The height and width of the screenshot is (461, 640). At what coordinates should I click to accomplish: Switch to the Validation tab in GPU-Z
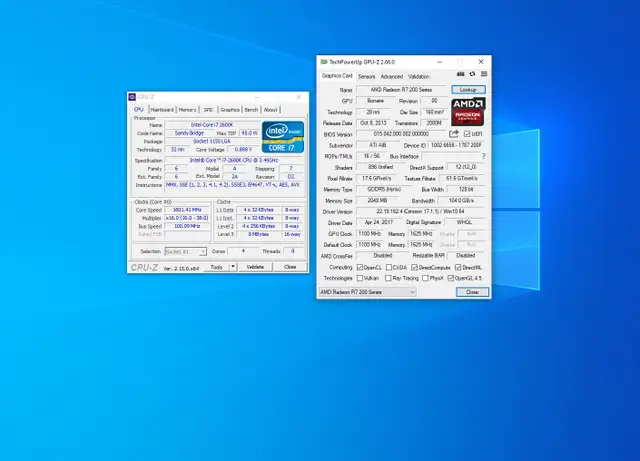419,76
